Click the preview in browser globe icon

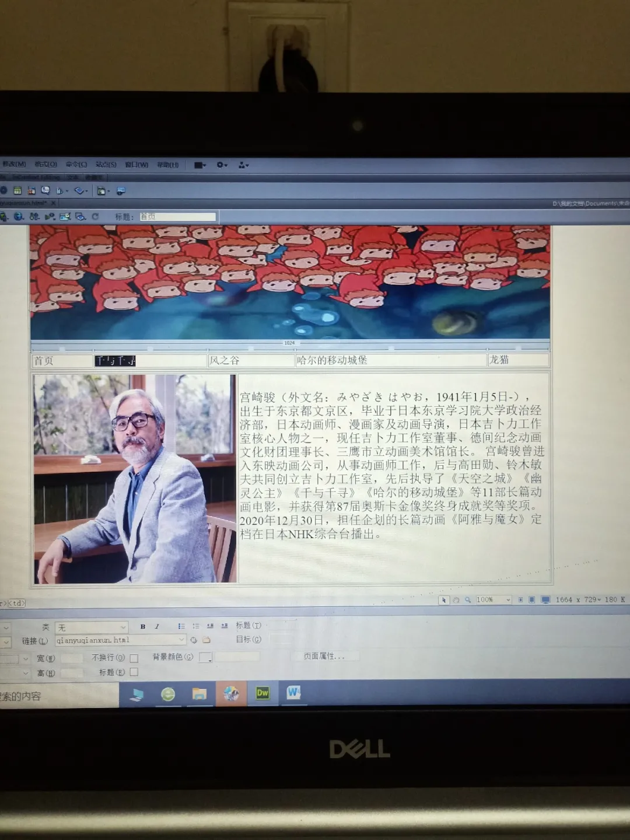point(19,217)
